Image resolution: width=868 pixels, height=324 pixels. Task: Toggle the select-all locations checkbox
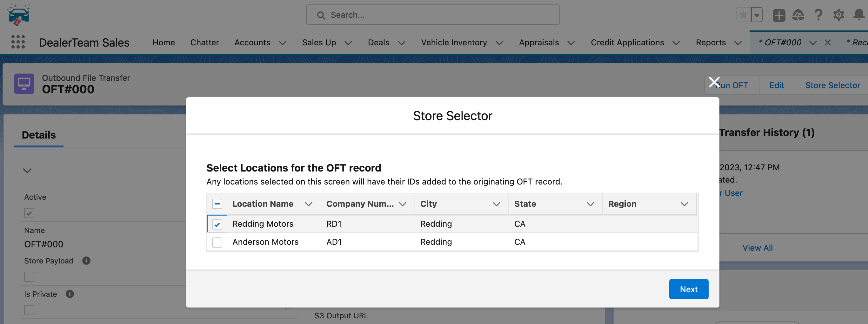[217, 204]
